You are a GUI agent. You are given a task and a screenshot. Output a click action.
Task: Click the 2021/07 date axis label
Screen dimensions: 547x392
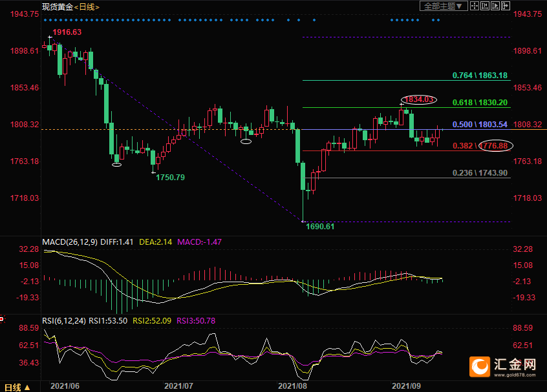[178, 386]
